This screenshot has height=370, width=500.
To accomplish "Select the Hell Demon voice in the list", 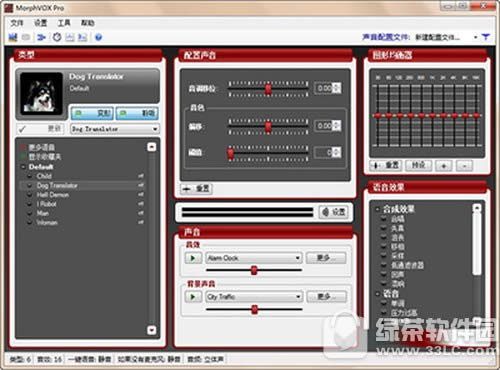I will [53, 195].
